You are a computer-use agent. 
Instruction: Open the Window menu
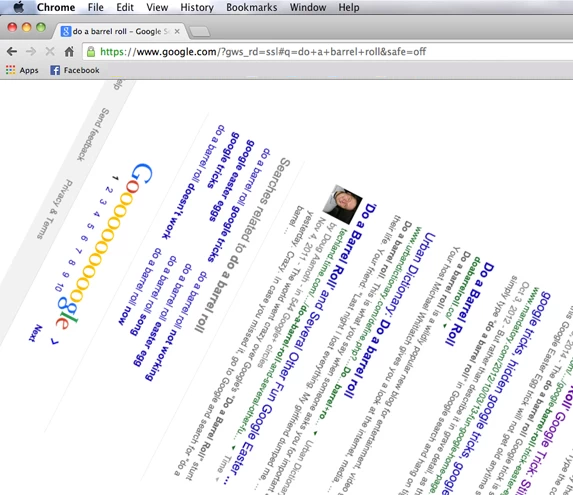[x=308, y=7]
